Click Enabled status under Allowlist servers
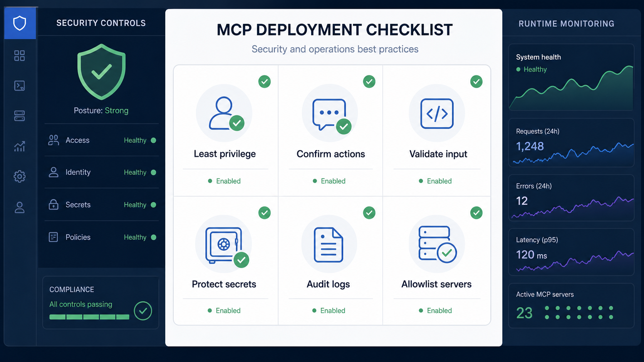This screenshot has width=644, height=362. [x=435, y=311]
